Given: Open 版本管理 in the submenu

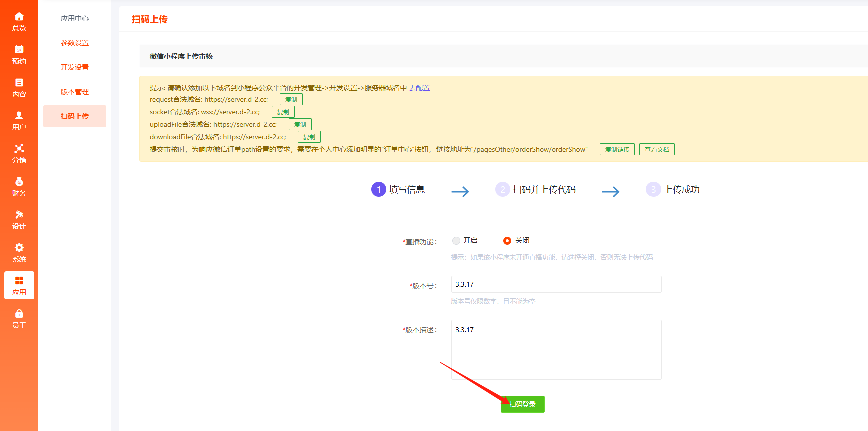Looking at the screenshot, I should tap(75, 92).
